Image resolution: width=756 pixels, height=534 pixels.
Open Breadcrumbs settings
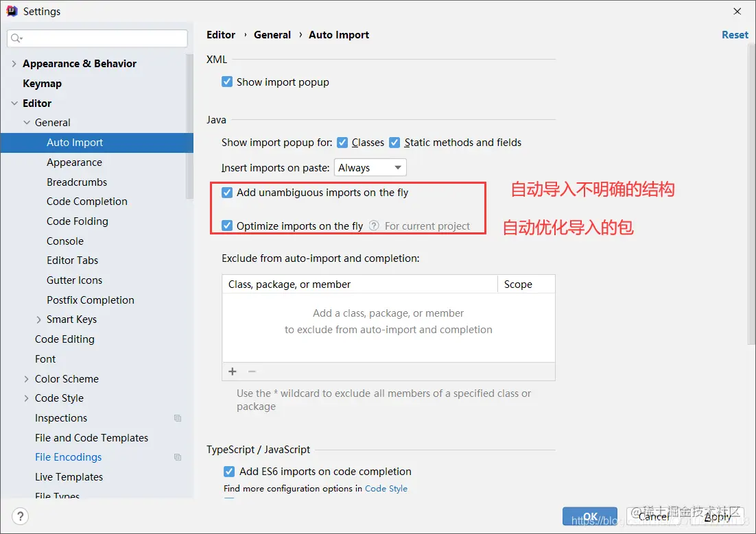point(77,182)
